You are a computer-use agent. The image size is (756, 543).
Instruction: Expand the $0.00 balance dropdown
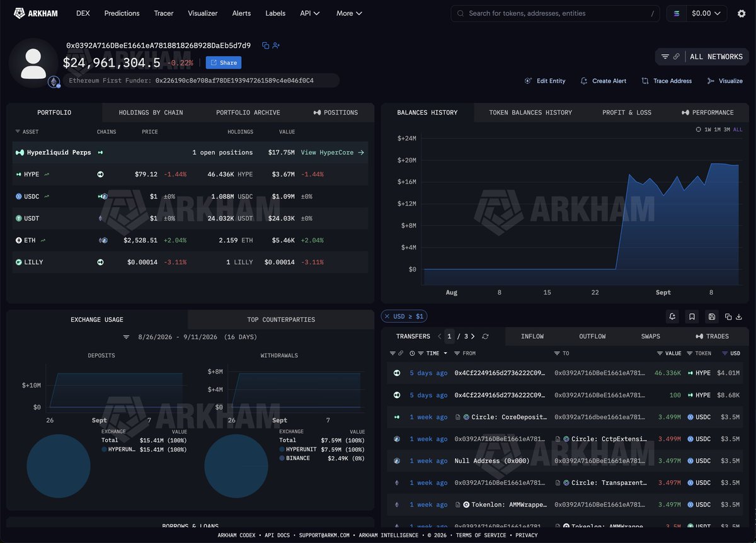(706, 13)
